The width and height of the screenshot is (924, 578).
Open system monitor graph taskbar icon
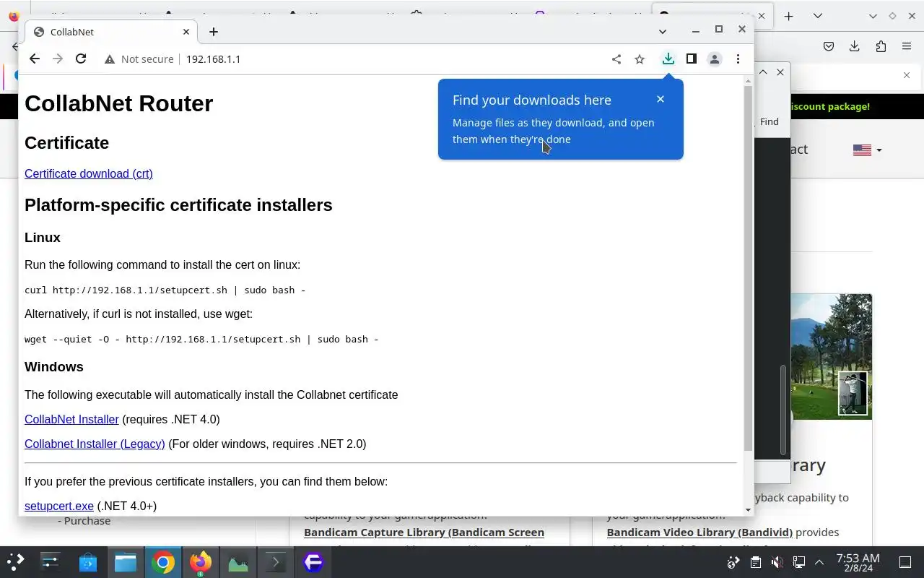click(238, 561)
